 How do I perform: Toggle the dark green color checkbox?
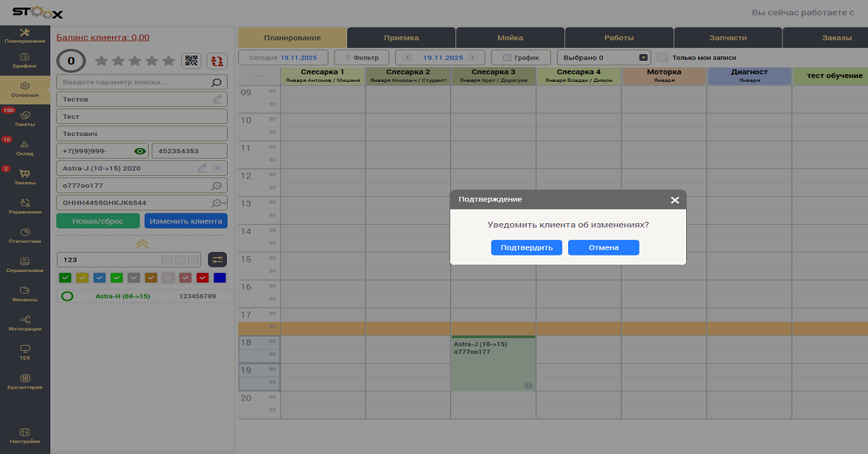click(x=65, y=278)
